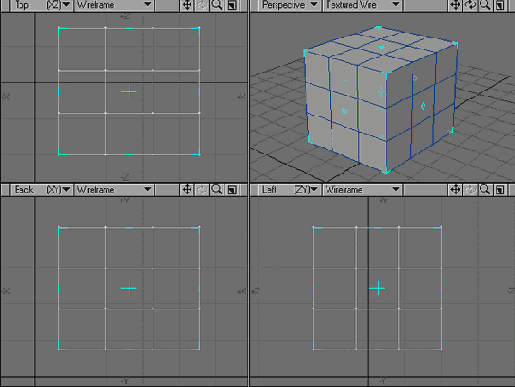Screen dimensions: 515x387
Task: Click the pan icon in the Back viewport
Action: coord(187,190)
